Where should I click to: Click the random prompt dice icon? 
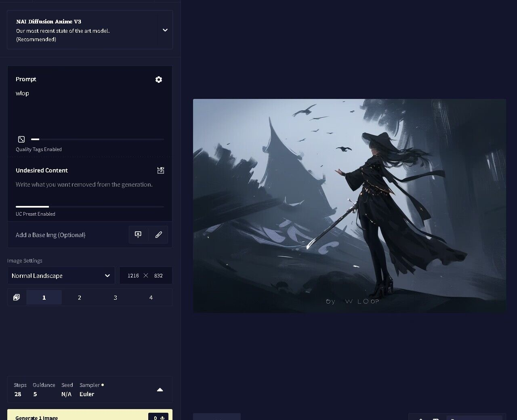[21, 139]
